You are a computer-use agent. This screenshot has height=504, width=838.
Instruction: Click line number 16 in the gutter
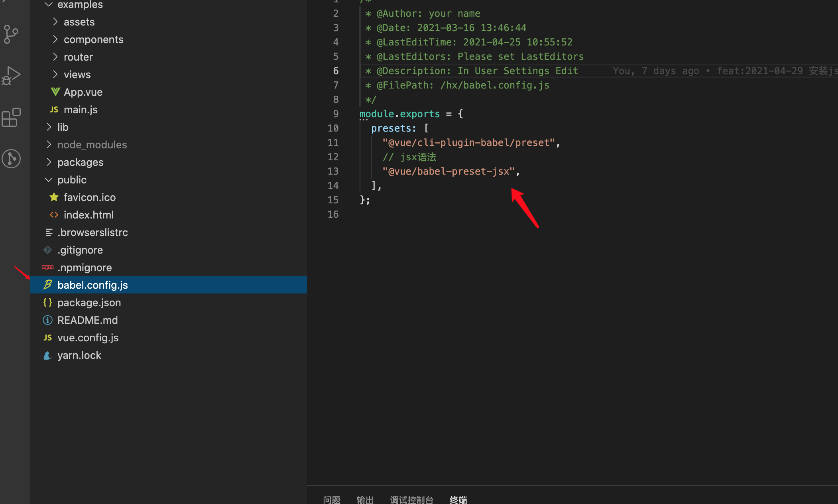click(x=333, y=215)
